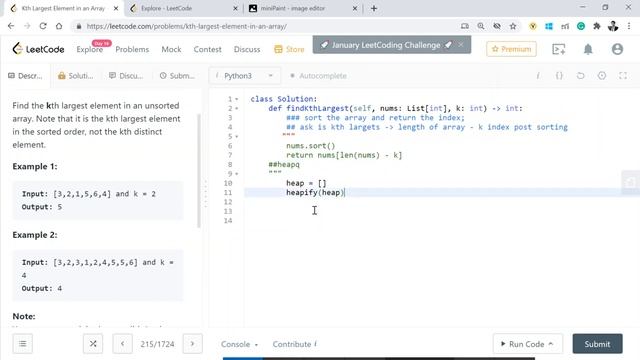
Task: Reset code to default icon
Action: [580, 76]
